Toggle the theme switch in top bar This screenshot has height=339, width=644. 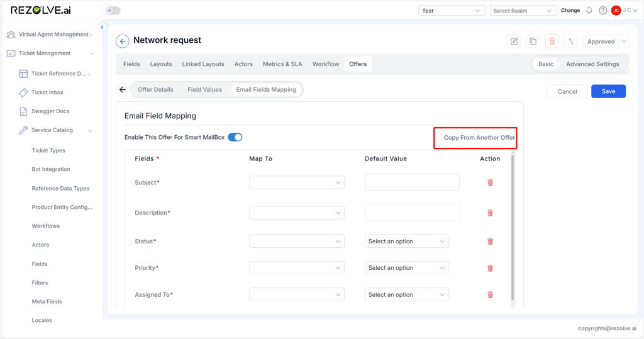pyautogui.click(x=113, y=11)
